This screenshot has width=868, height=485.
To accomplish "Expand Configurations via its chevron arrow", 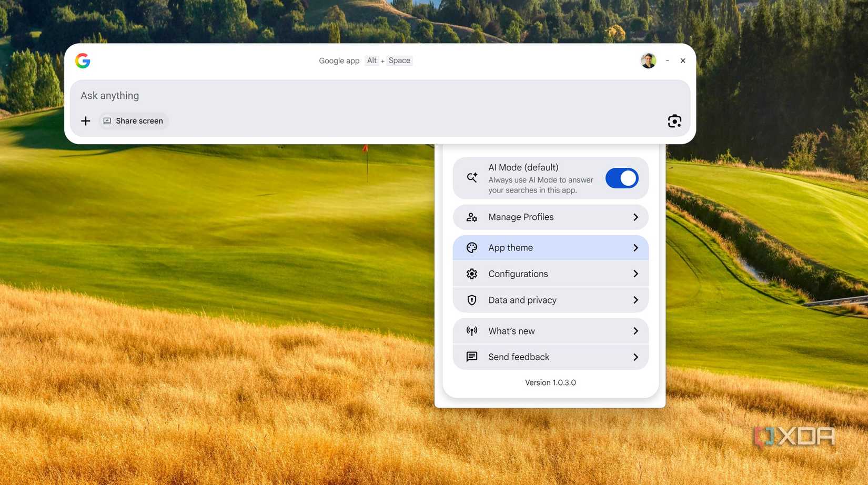I will coord(635,274).
